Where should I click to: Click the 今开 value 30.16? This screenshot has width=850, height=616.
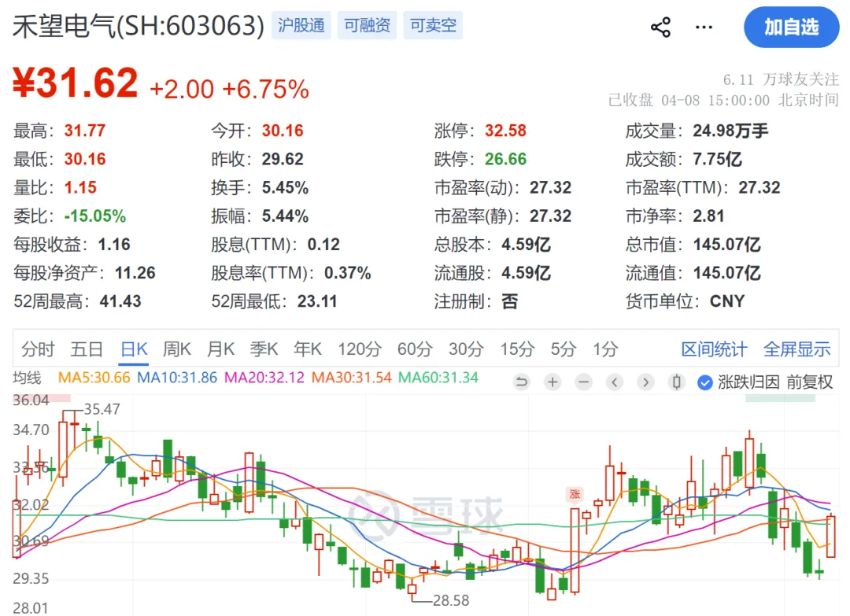283,131
